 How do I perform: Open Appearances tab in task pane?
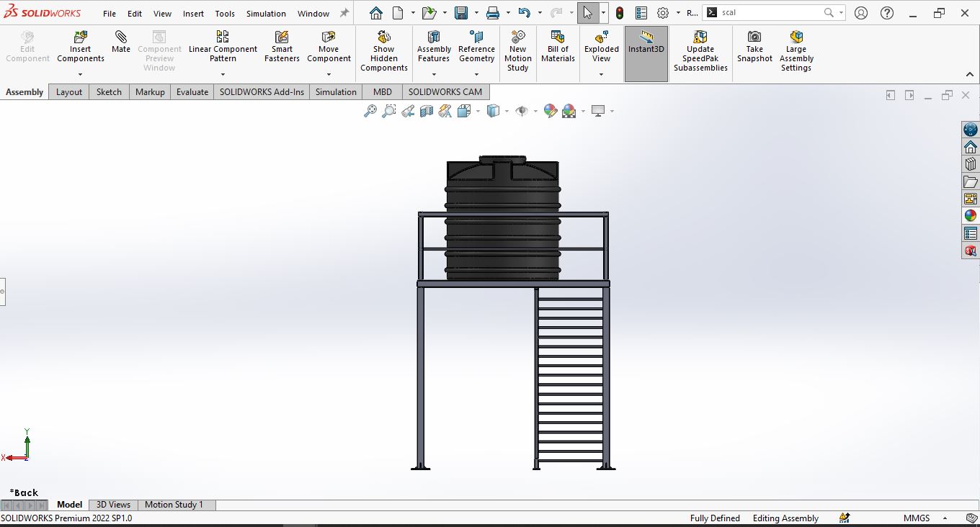tap(971, 216)
